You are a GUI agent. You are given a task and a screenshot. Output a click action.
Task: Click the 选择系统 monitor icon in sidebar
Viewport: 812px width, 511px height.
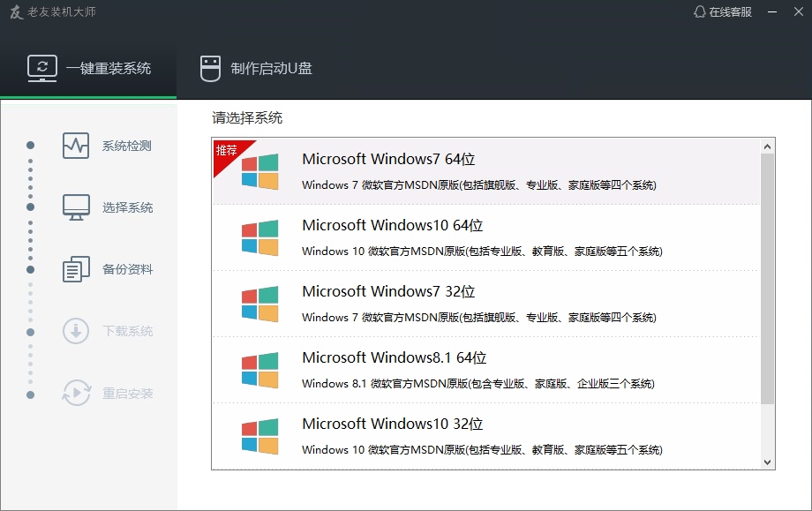click(75, 205)
